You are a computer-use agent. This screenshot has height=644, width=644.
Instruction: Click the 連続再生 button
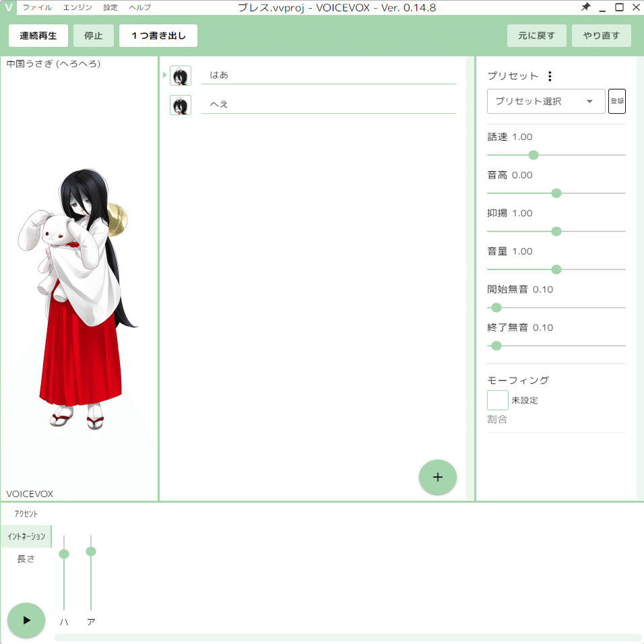38,36
